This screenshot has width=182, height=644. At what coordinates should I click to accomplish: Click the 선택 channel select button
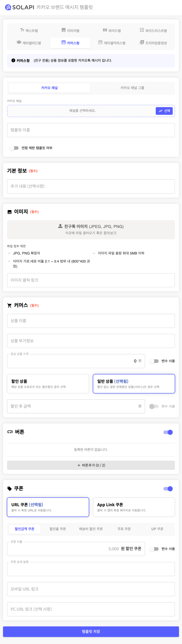click(164, 111)
